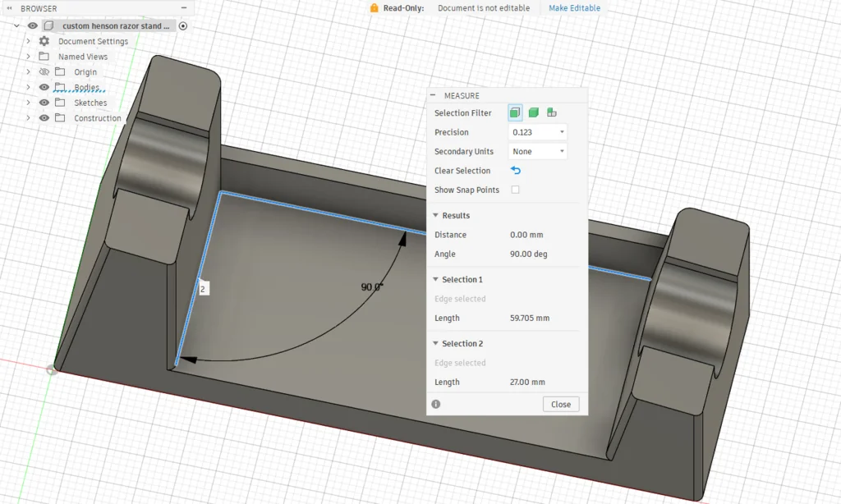Image resolution: width=841 pixels, height=504 pixels.
Task: Choose the body selection filter icon
Action: point(533,112)
